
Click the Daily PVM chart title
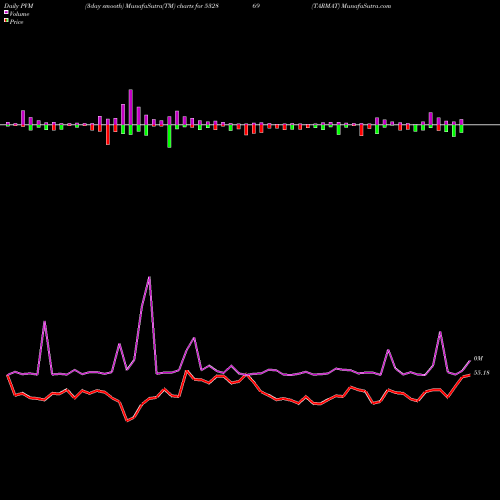(19, 6)
